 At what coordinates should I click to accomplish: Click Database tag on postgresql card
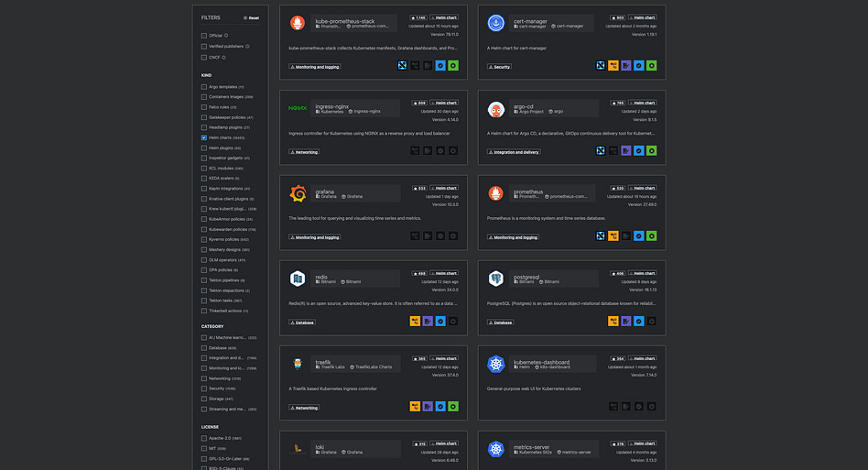(x=501, y=322)
